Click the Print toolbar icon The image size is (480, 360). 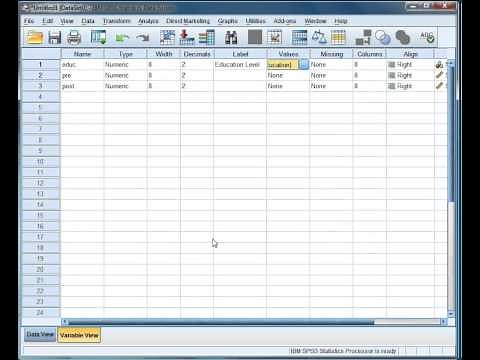tap(74, 37)
